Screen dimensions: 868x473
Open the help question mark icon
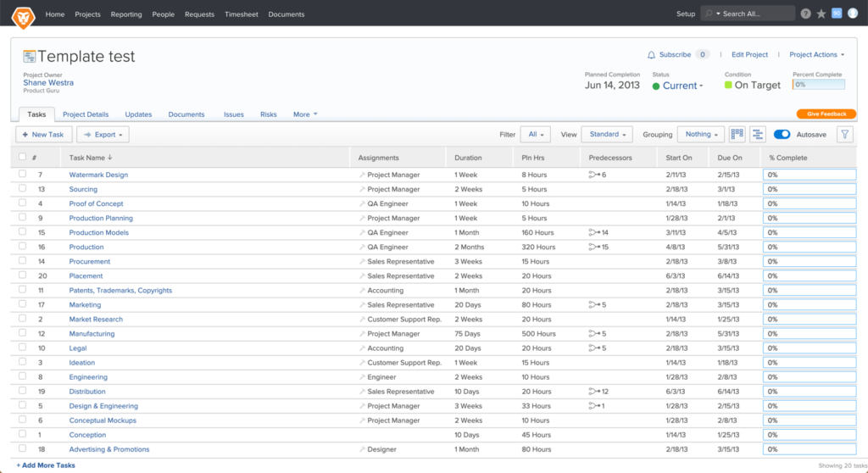point(805,14)
